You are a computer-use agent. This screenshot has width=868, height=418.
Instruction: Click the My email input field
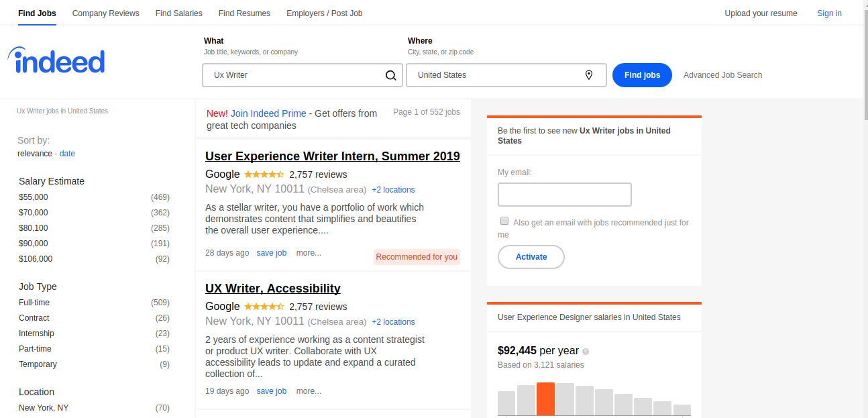[x=565, y=195]
